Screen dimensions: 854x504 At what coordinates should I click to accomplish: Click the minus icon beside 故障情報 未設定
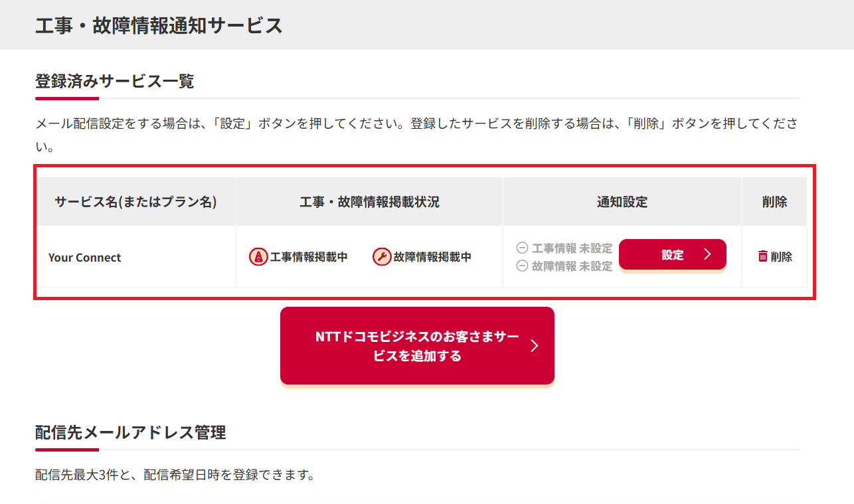(x=522, y=266)
